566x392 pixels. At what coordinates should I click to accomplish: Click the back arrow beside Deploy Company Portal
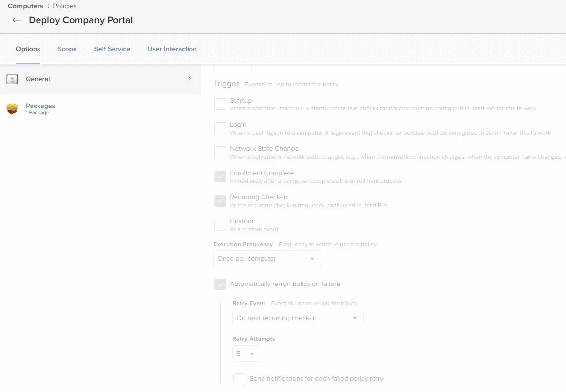pyautogui.click(x=17, y=20)
